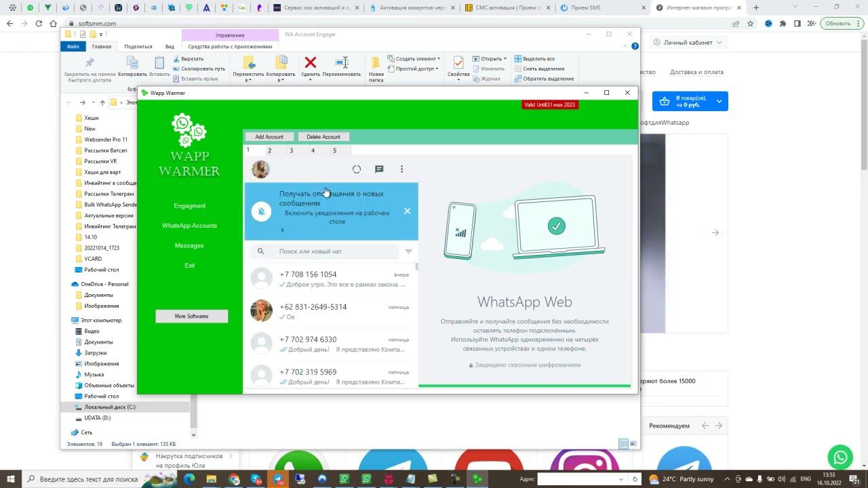Expand the notification banner chevron arrow

click(x=282, y=230)
